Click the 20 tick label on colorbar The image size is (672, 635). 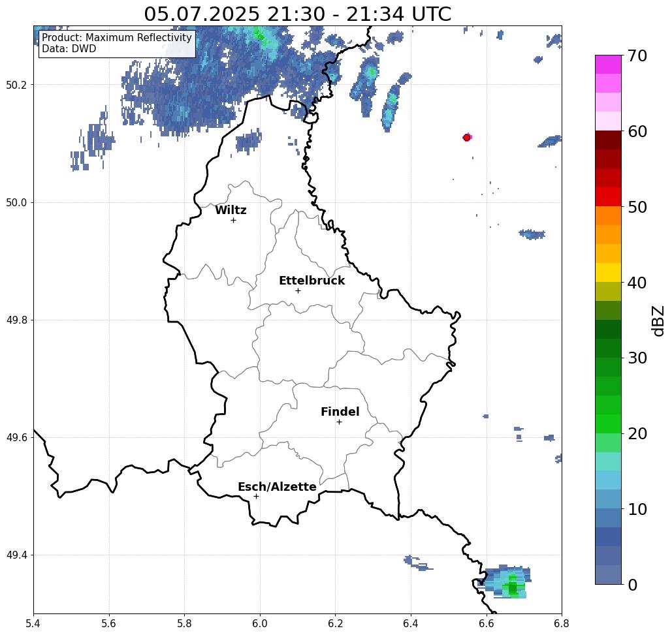tap(637, 433)
